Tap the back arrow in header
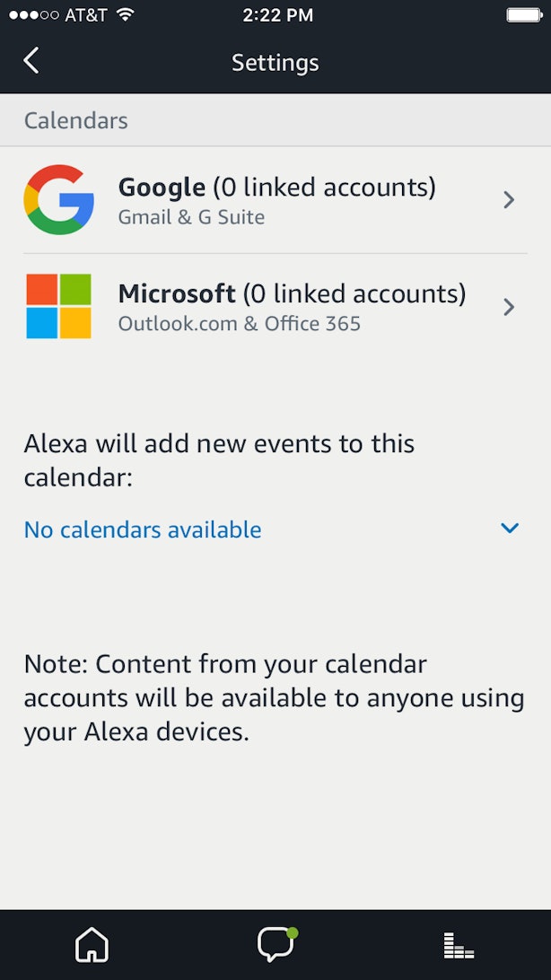 click(x=31, y=61)
